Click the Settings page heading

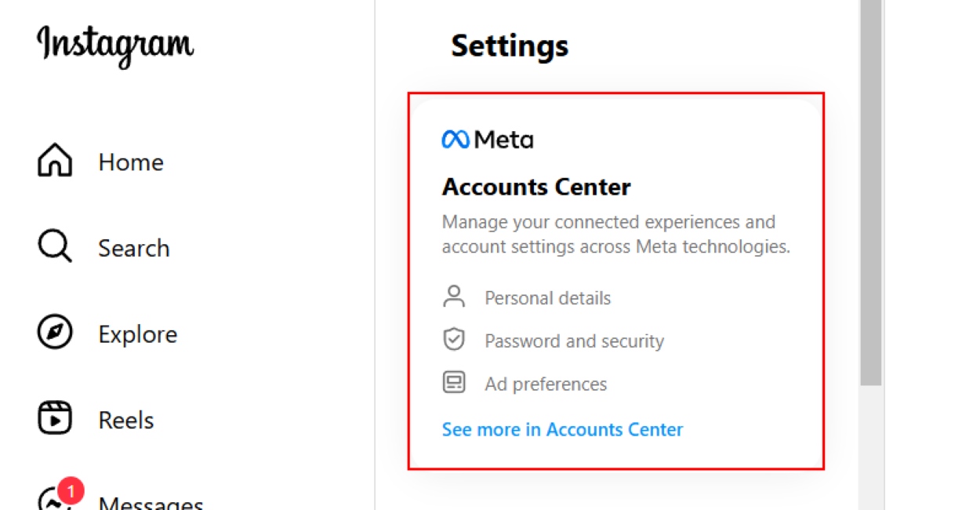pos(509,46)
